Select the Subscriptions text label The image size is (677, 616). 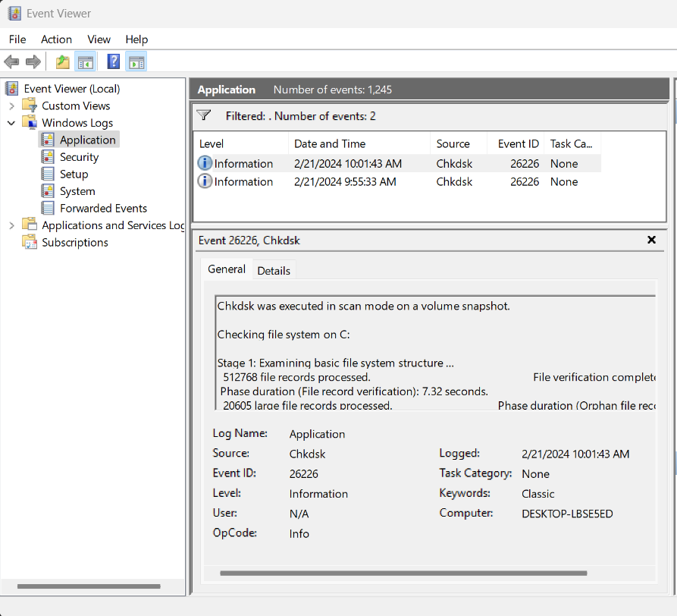point(75,242)
